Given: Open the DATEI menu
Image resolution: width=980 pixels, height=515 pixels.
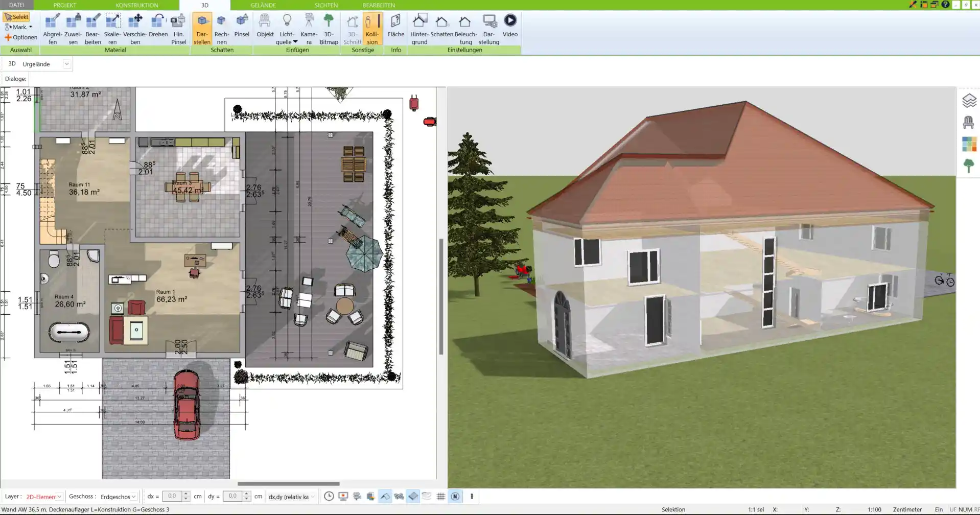Looking at the screenshot, I should (17, 5).
